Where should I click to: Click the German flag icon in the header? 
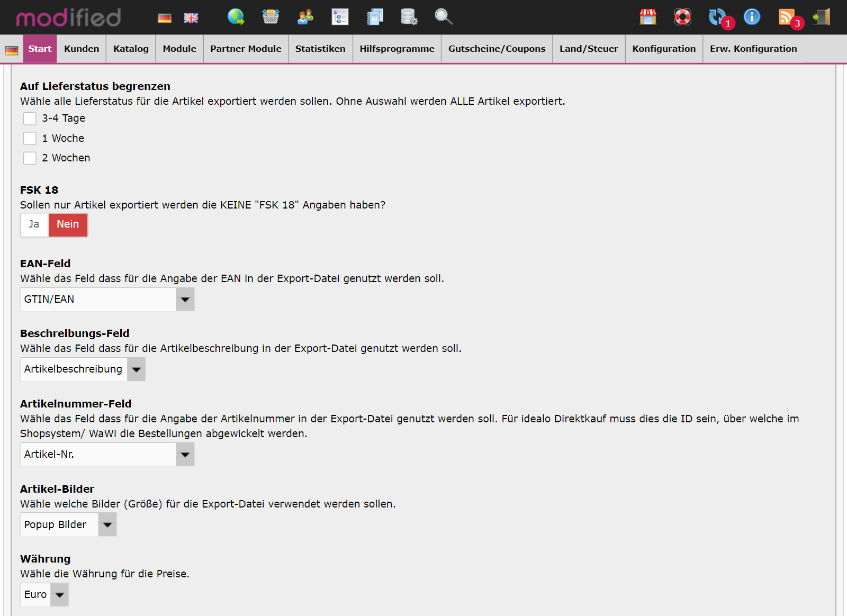click(165, 18)
